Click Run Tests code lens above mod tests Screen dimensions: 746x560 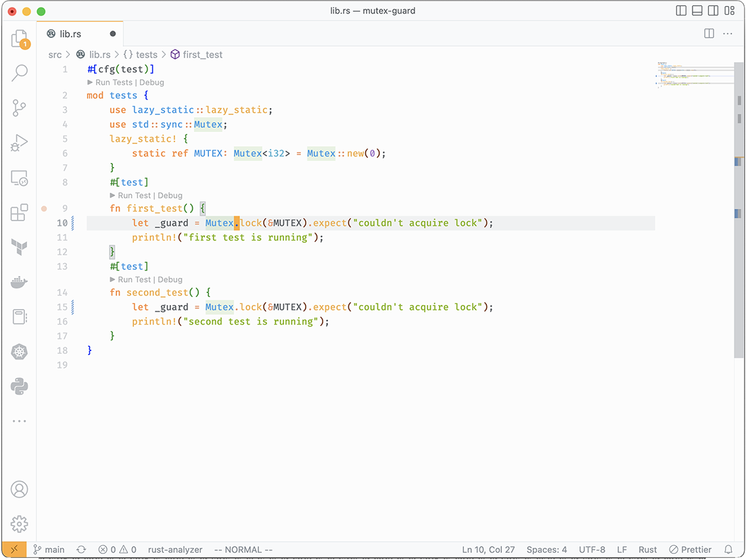[x=114, y=83]
